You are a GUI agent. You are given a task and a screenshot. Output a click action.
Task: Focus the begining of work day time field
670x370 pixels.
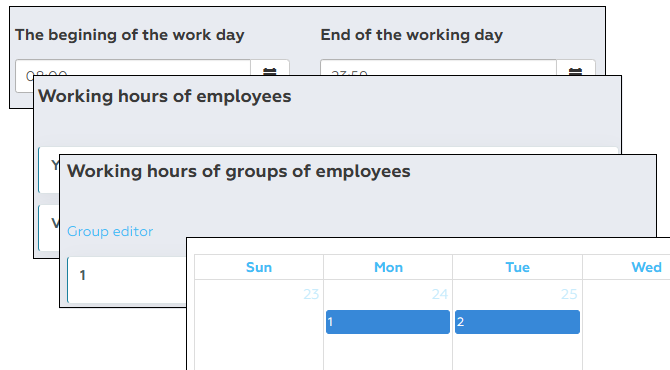coord(133,68)
